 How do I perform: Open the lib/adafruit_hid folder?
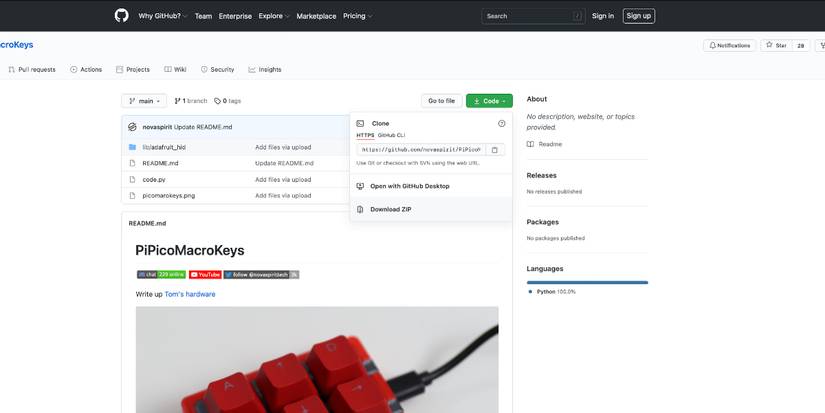[164, 147]
